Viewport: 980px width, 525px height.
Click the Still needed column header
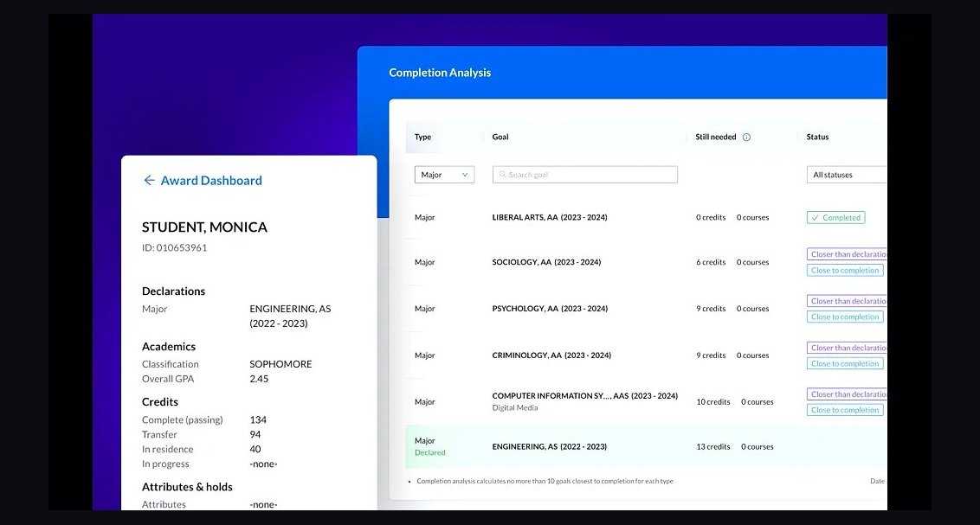(x=716, y=137)
